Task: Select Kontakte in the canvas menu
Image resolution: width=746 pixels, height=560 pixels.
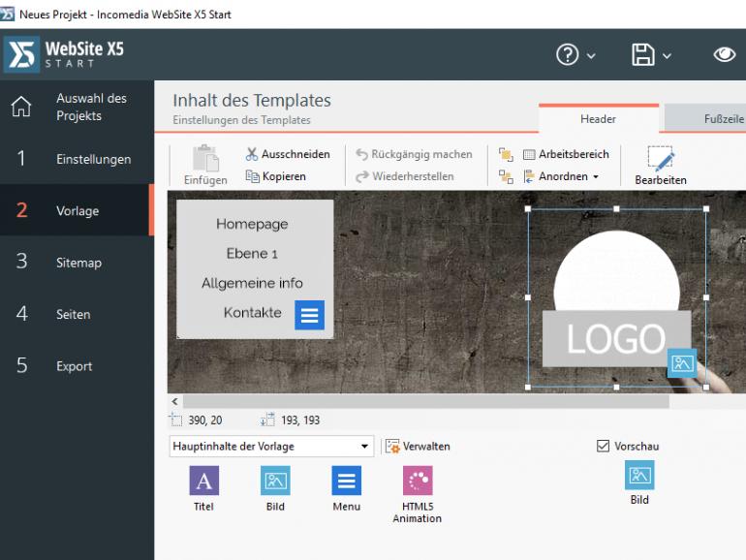Action: point(252,313)
